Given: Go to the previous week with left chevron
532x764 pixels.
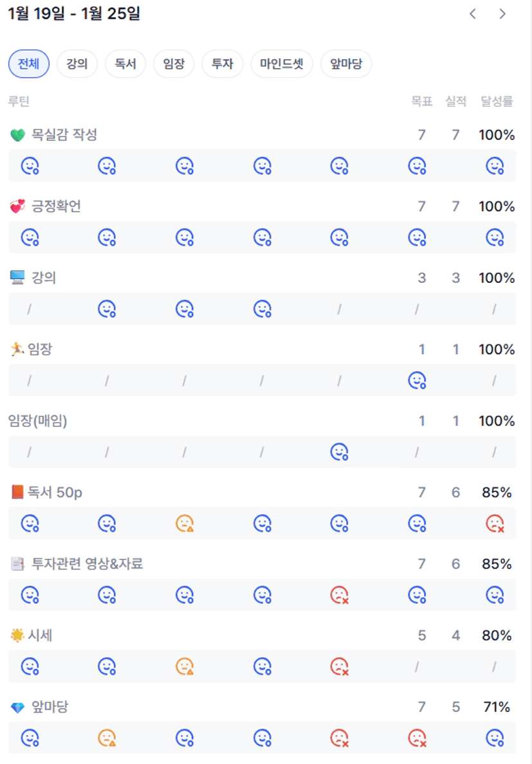Looking at the screenshot, I should 473,14.
